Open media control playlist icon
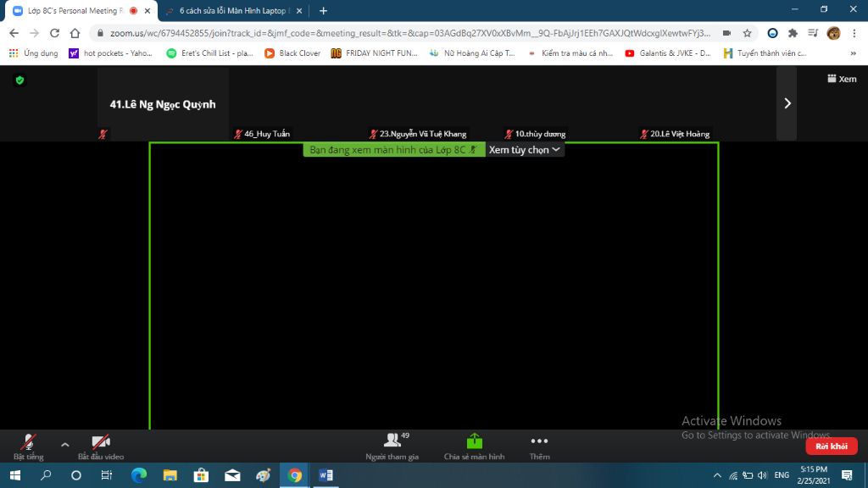Viewport: 868px width, 488px height. point(813,33)
